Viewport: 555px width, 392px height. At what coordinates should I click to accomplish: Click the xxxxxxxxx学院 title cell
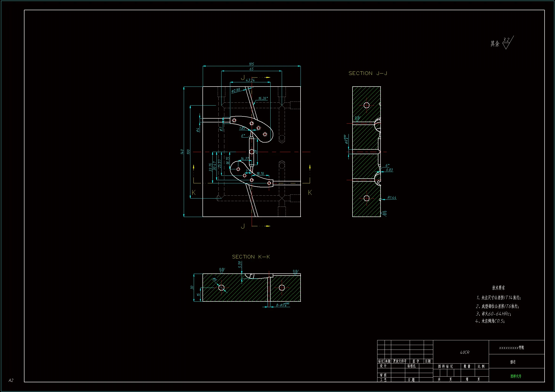(511, 348)
